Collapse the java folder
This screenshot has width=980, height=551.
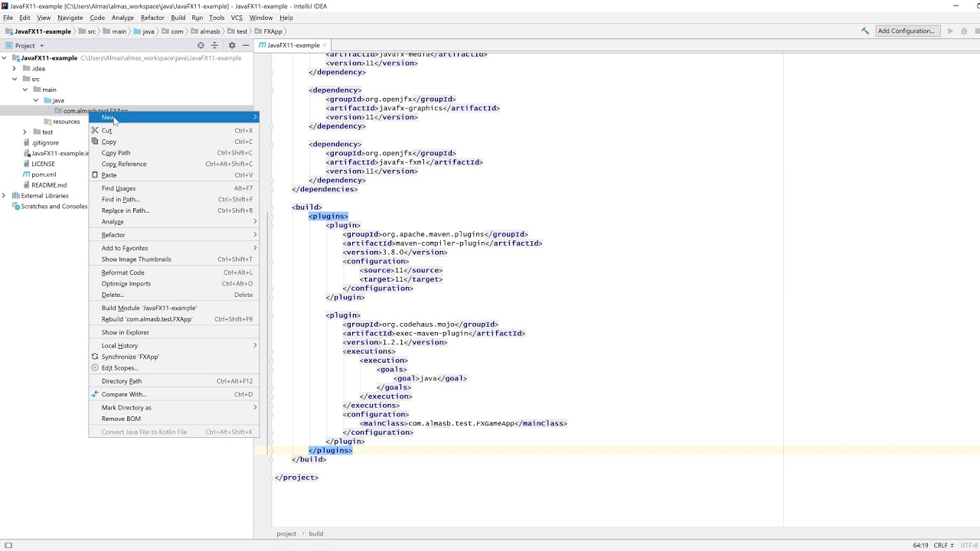(36, 100)
